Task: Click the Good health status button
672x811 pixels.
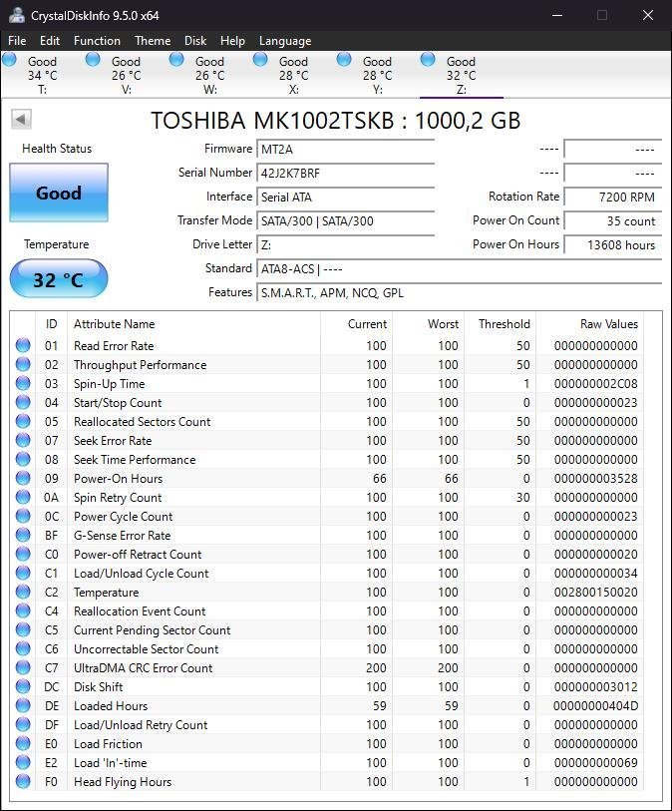Action: [59, 193]
